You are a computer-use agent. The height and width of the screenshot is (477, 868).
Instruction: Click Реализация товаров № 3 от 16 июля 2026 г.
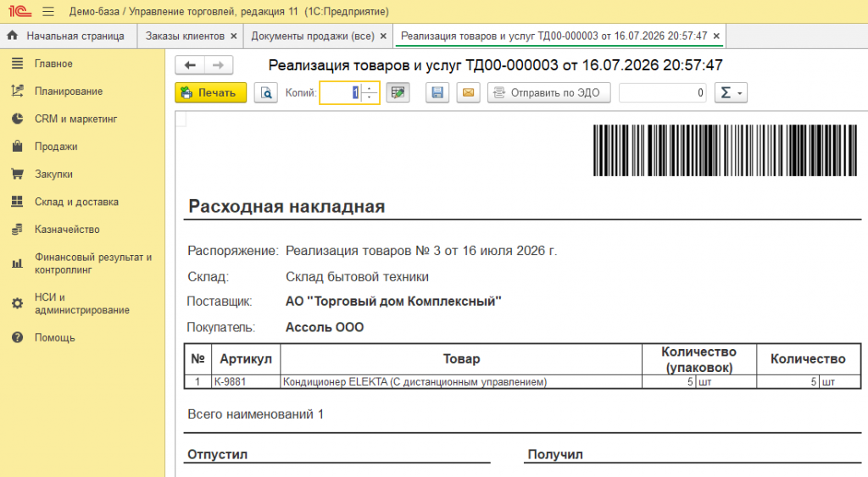click(421, 251)
